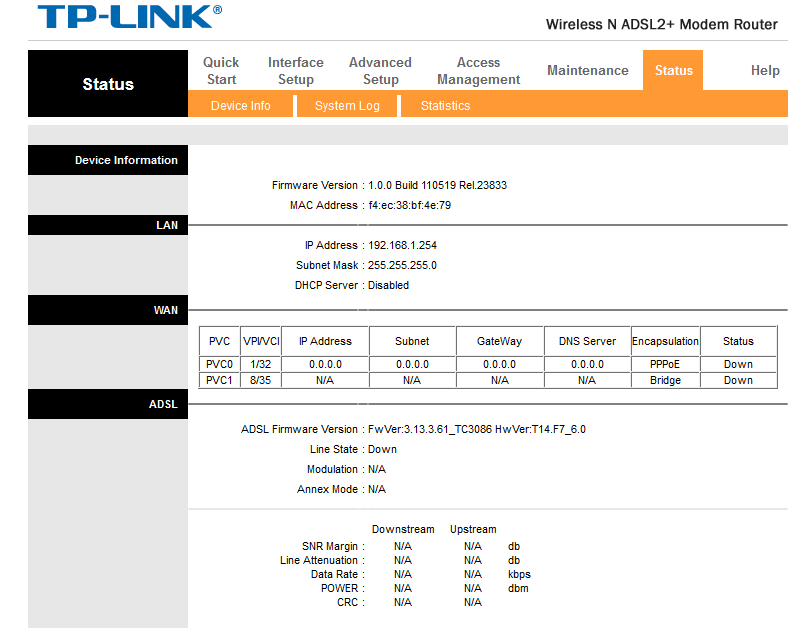
Task: Switch to the Advanced Setup tab
Action: click(x=380, y=71)
